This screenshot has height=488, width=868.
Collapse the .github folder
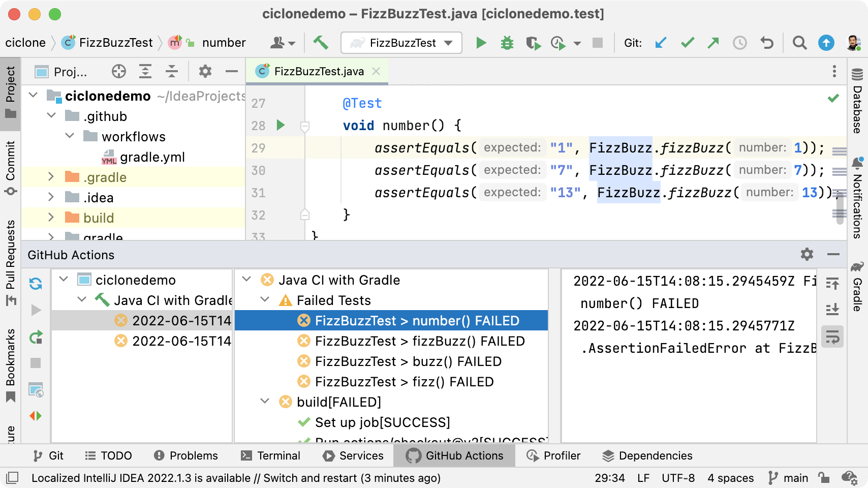pos(51,115)
